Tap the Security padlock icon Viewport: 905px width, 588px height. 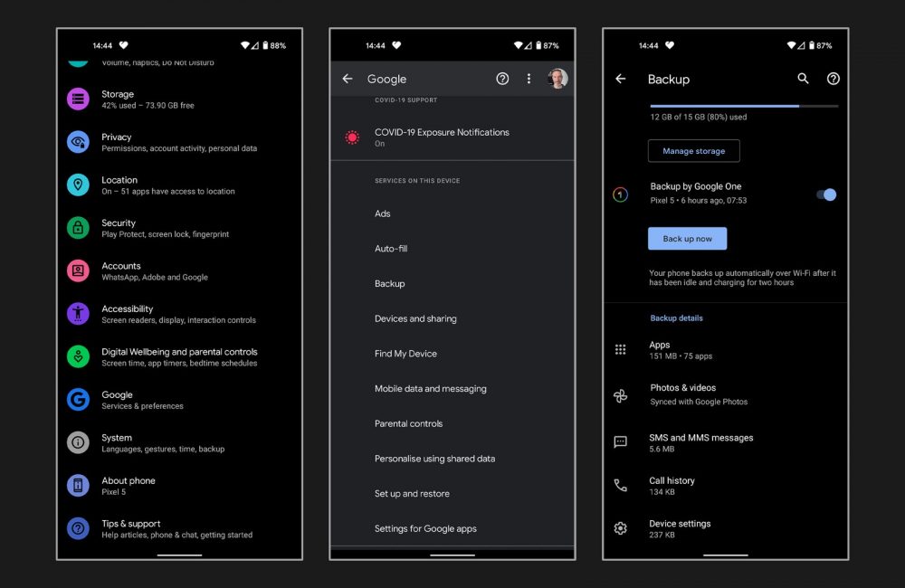(x=79, y=228)
